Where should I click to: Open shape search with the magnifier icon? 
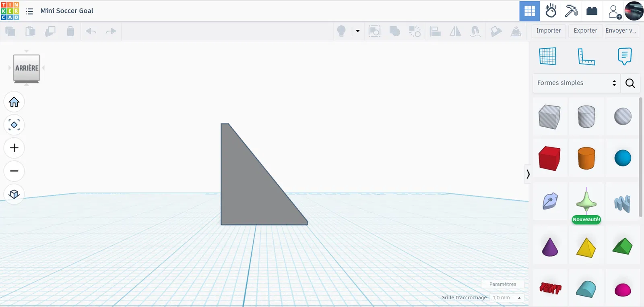pyautogui.click(x=630, y=83)
